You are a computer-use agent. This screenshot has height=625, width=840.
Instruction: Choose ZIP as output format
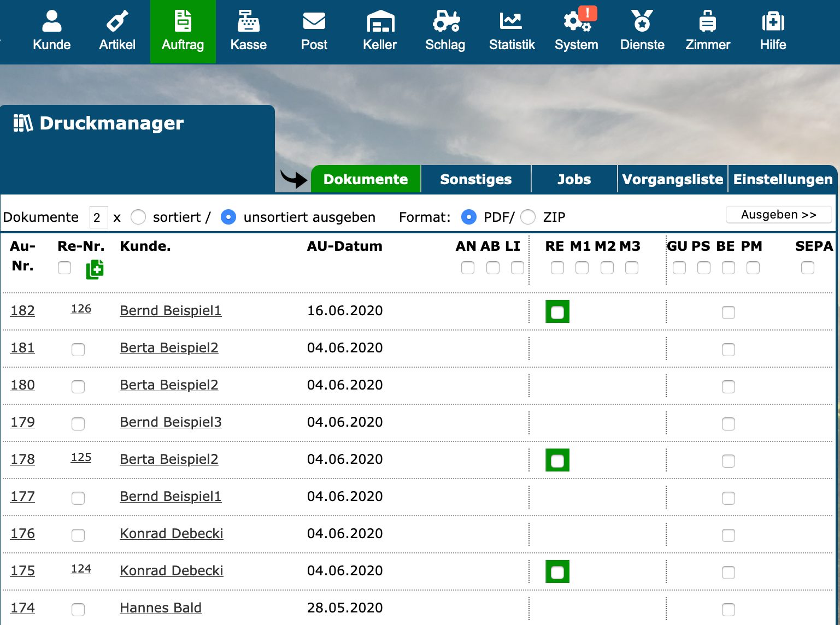[x=528, y=217]
